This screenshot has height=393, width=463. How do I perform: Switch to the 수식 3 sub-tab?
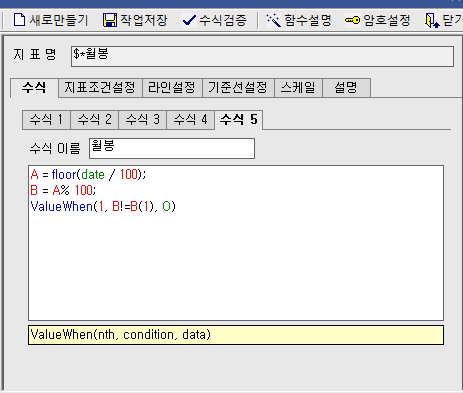tap(142, 120)
